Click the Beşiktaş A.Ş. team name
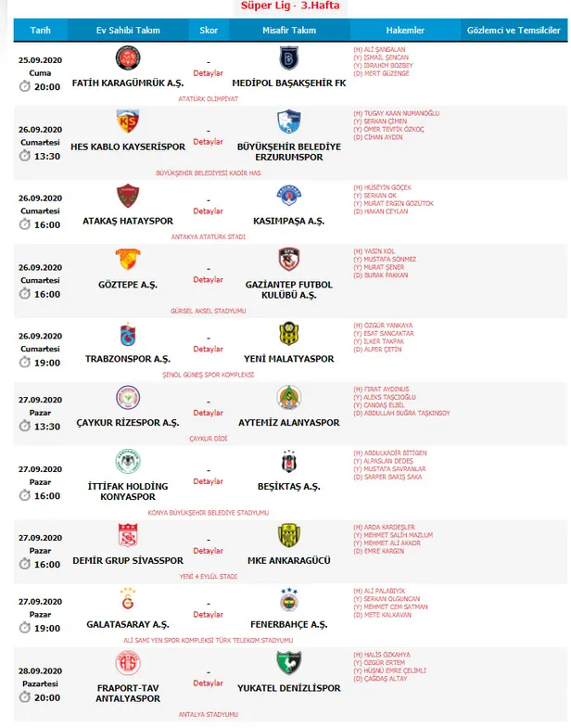Screen dimensions: 571x728 coord(289,487)
